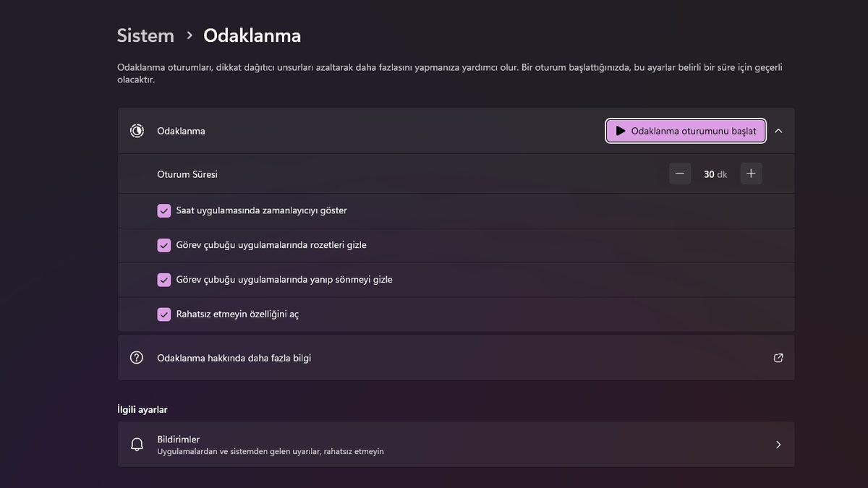Toggle the yanıp sönmeyi gizle checkbox
868x488 pixels.
[x=164, y=279]
